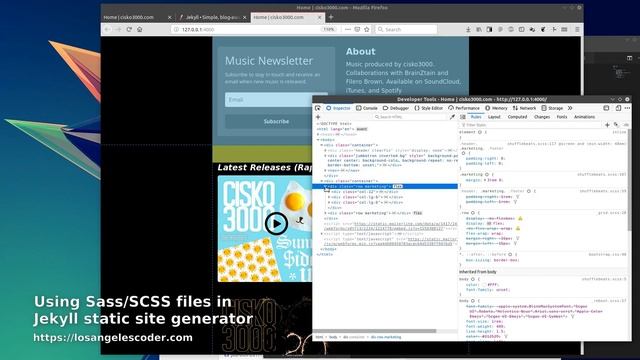Click the Firefox Search box

(x=406, y=29)
